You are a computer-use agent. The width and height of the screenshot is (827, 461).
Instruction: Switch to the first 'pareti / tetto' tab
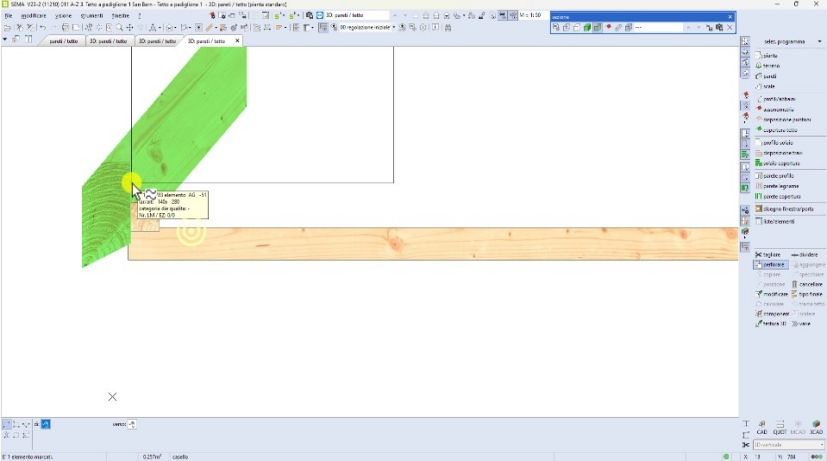[63, 41]
